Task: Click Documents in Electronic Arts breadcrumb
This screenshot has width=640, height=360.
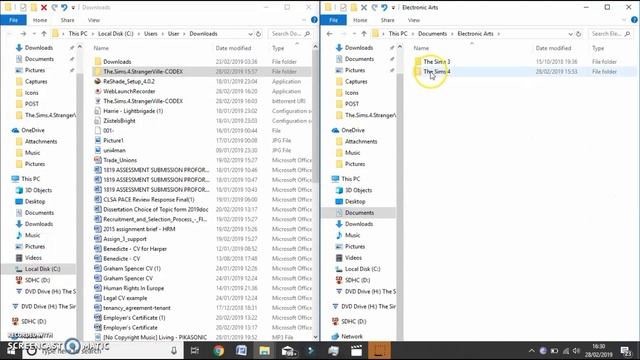Action: tap(432, 34)
